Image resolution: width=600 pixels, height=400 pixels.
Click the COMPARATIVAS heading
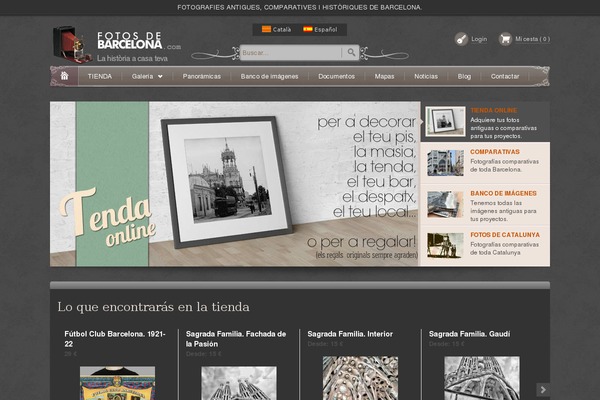(x=495, y=152)
